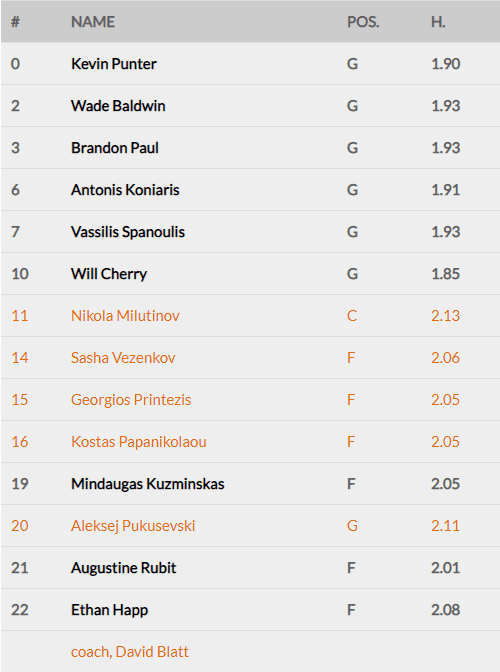Click the coach, David Blatt link
The width and height of the screenshot is (500, 672).
pyautogui.click(x=129, y=652)
